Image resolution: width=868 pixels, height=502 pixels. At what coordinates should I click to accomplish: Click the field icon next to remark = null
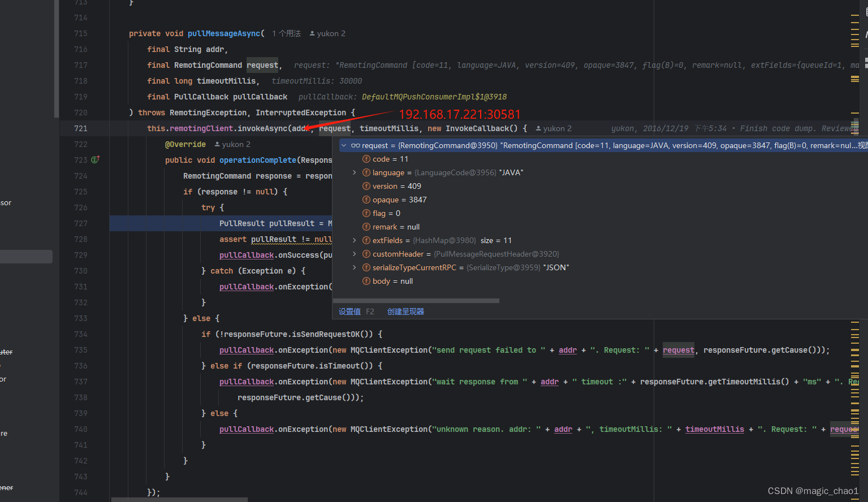click(366, 227)
